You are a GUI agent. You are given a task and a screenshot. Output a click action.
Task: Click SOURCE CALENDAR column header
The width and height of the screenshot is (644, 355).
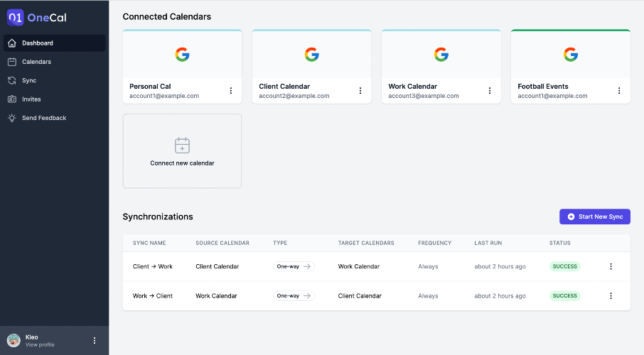(222, 243)
